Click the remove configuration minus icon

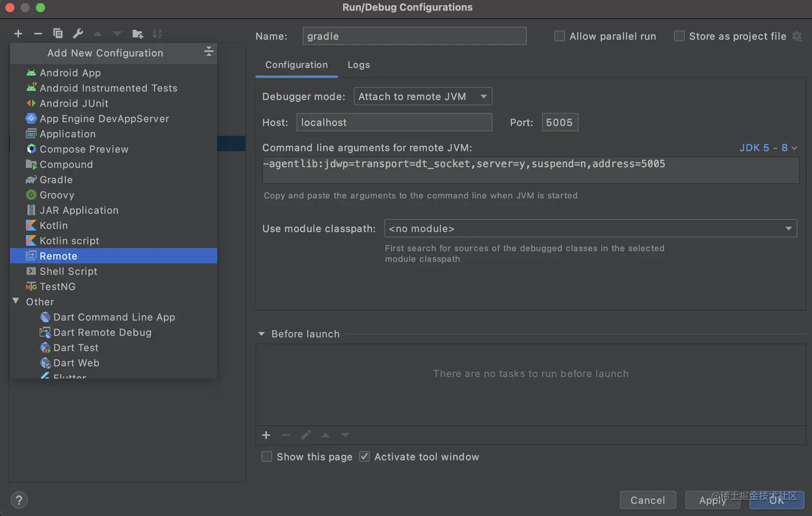tap(38, 34)
